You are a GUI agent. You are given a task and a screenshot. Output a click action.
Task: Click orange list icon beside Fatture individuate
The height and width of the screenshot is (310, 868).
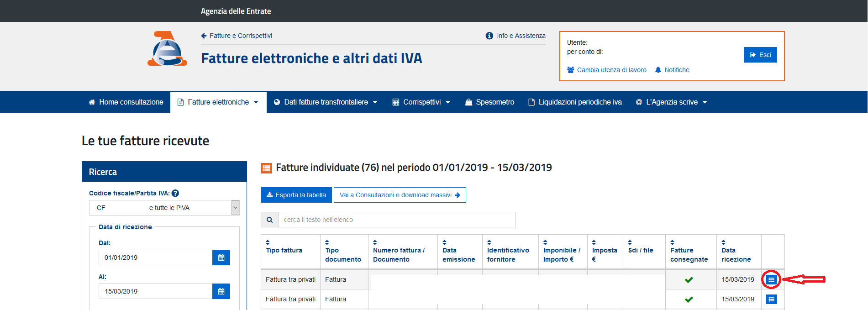[266, 168]
